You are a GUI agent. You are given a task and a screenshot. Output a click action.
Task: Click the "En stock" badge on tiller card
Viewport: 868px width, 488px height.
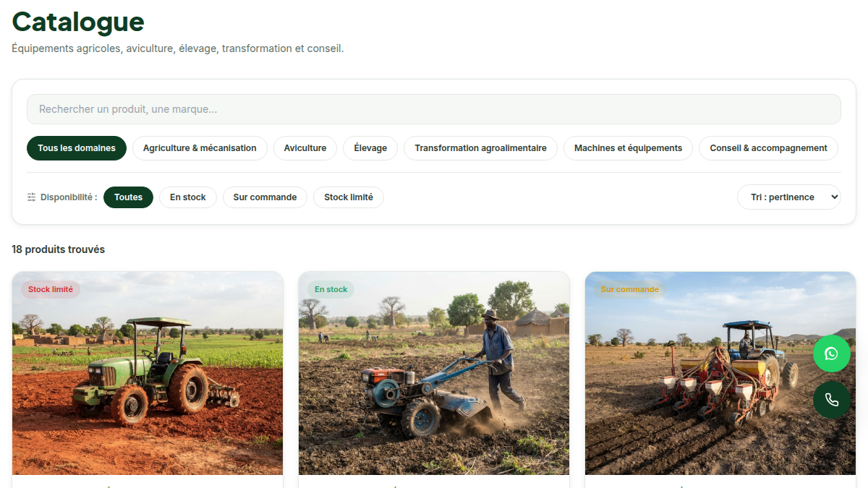point(331,289)
